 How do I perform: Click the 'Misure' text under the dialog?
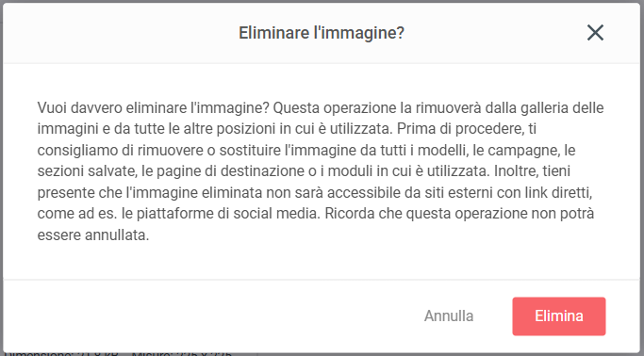click(153, 353)
